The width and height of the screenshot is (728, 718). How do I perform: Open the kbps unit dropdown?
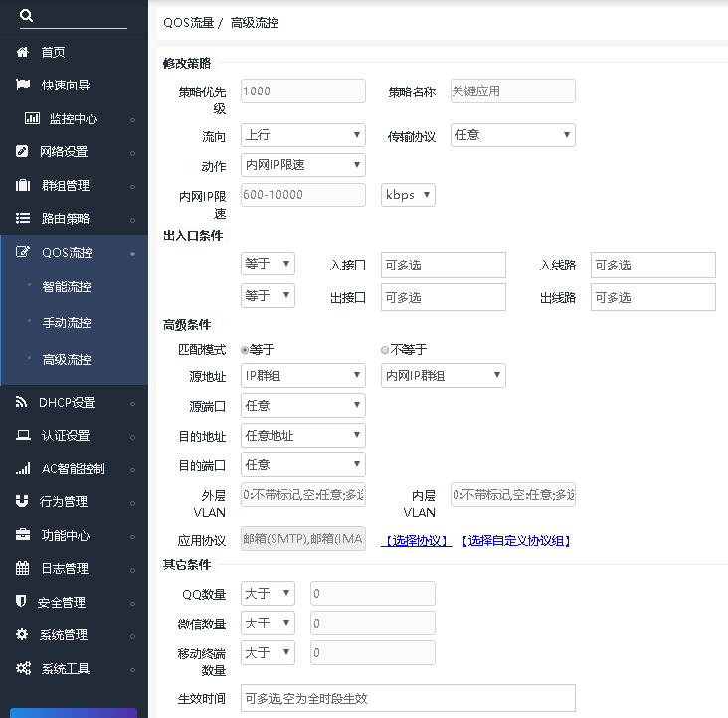408,195
